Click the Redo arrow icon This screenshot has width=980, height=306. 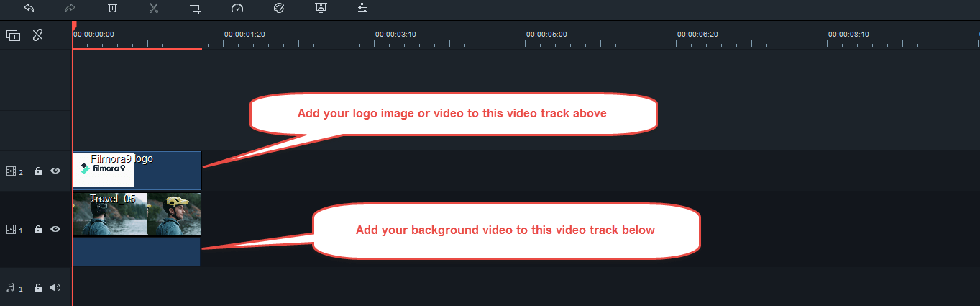click(x=70, y=8)
